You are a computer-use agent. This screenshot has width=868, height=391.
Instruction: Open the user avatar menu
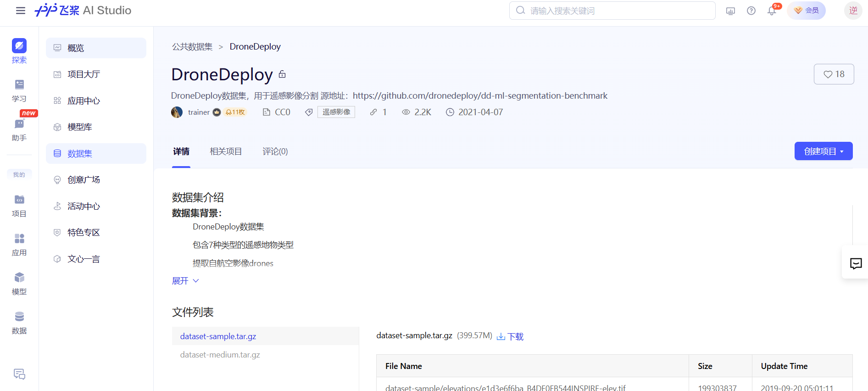tap(853, 10)
